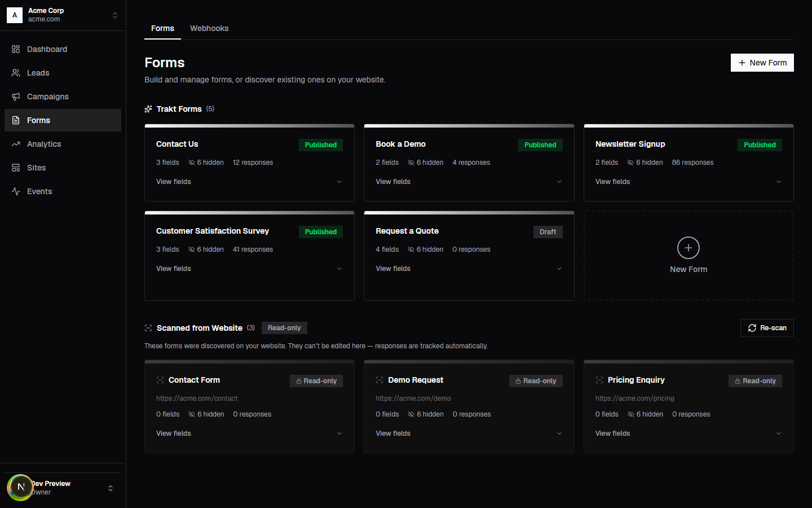Click 'View fields' text in Contact Us card
812x508 pixels.
[174, 182]
